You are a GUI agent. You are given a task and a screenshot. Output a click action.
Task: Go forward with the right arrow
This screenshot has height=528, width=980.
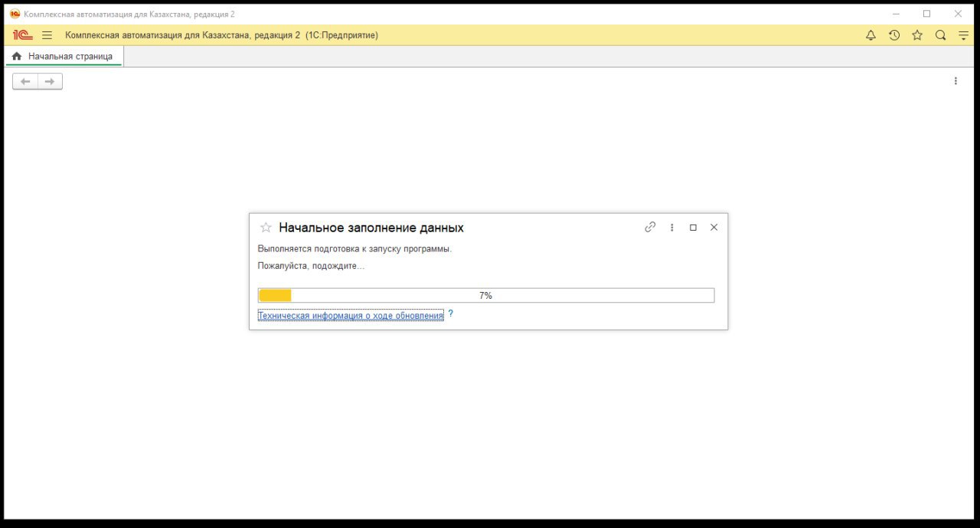pos(50,81)
